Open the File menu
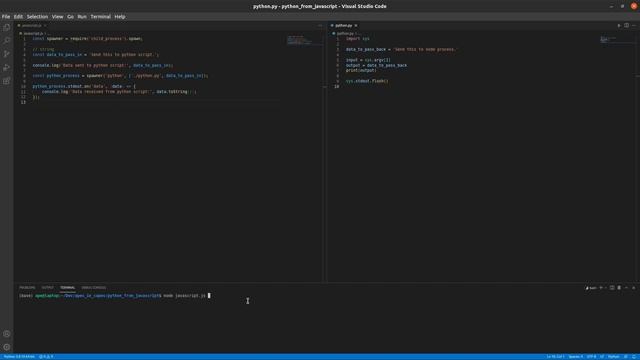Image resolution: width=640 pixels, height=360 pixels. pos(6,17)
